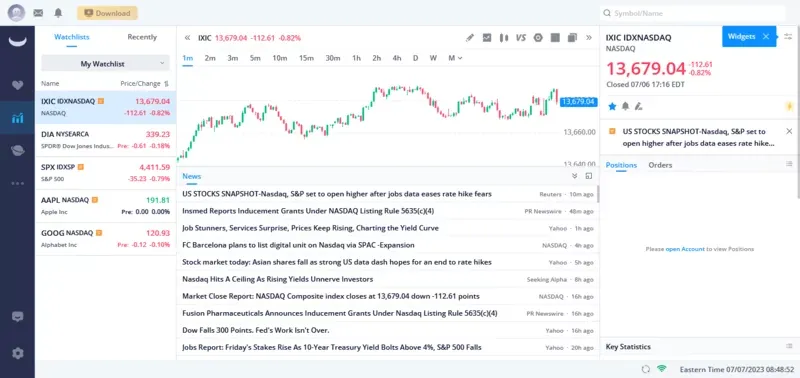
Task: Open 'Dow Falls 300 Points' news article
Action: (256, 330)
